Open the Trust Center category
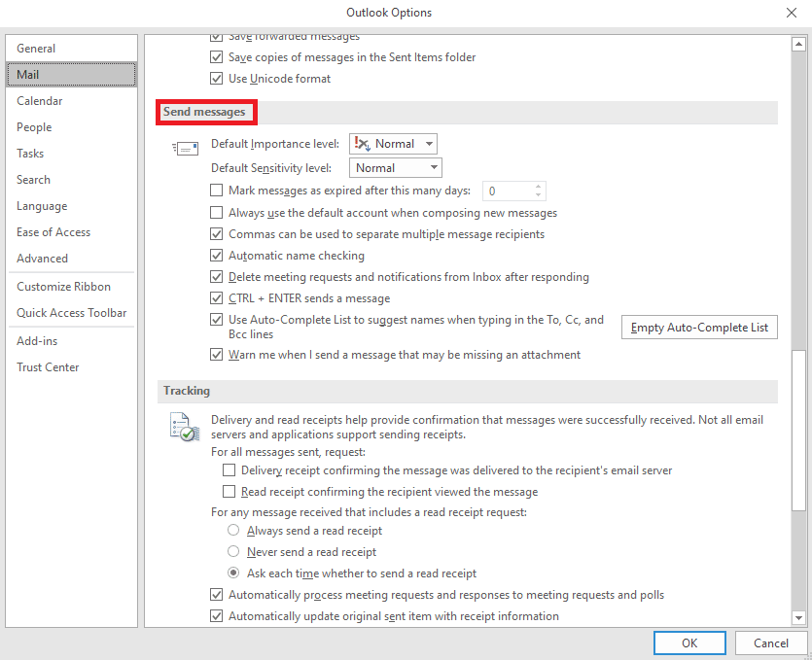Screen dimensions: 812x660 click(71, 367)
